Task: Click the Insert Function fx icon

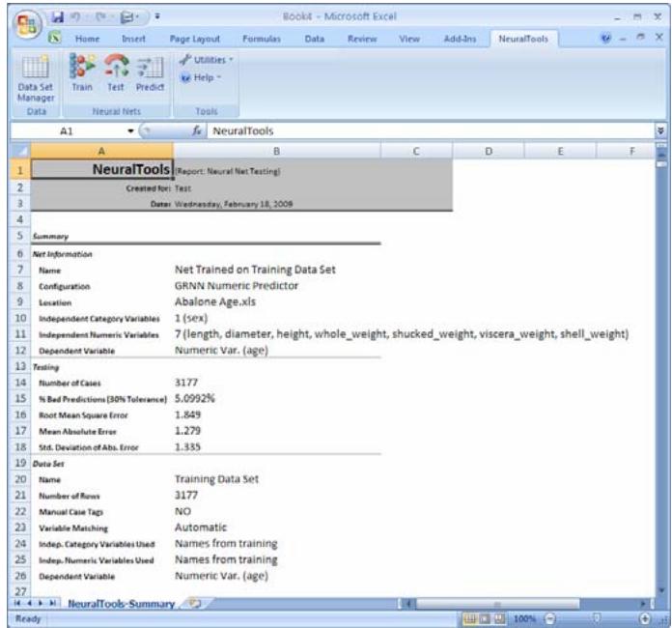Action: click(x=197, y=130)
